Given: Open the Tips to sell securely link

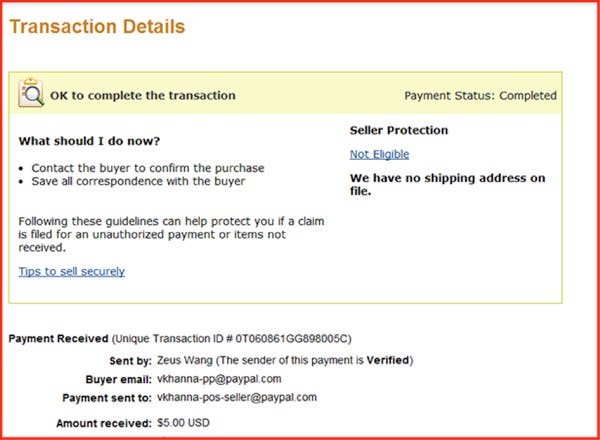Looking at the screenshot, I should pyautogui.click(x=71, y=271).
